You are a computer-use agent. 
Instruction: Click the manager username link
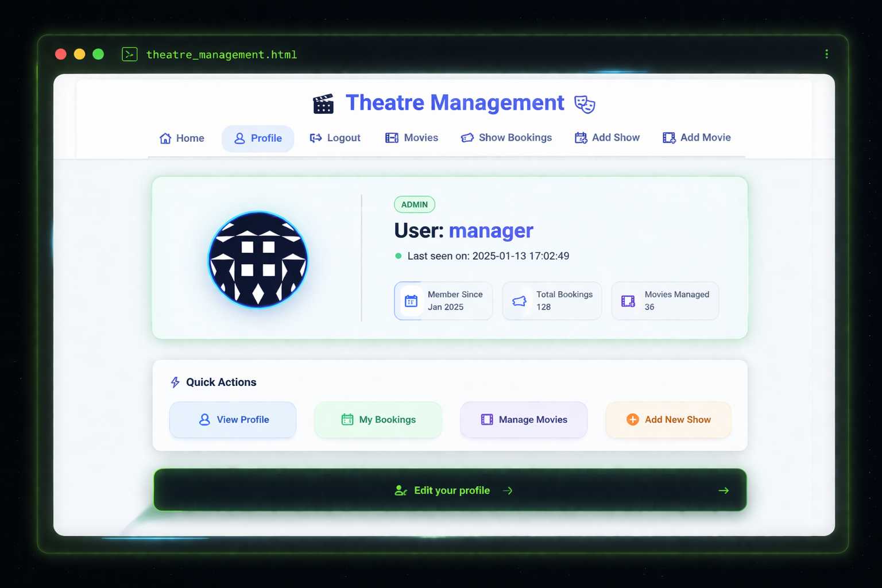point(491,231)
